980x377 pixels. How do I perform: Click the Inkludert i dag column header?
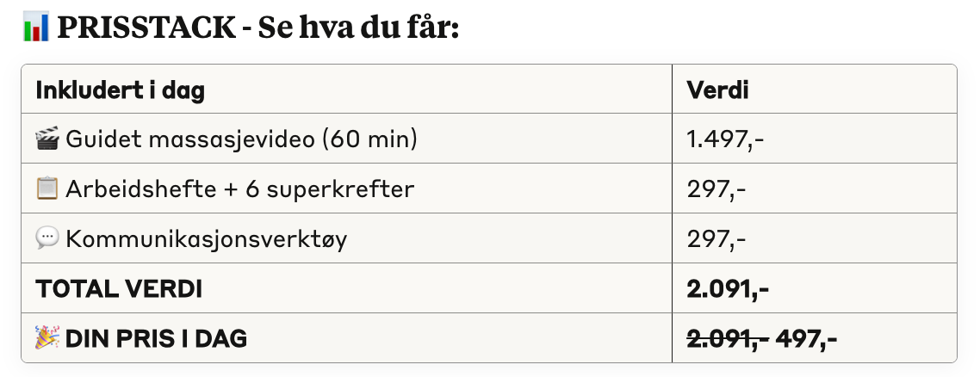tap(120, 90)
